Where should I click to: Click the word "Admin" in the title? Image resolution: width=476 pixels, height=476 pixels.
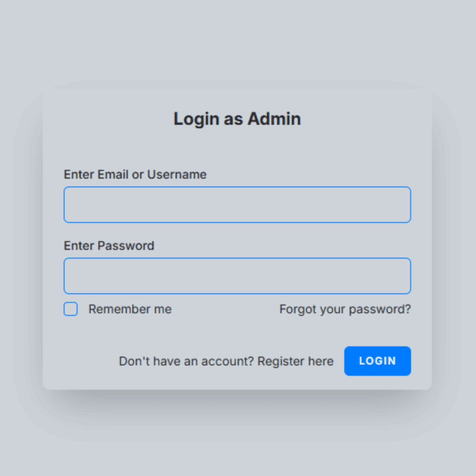tap(274, 119)
